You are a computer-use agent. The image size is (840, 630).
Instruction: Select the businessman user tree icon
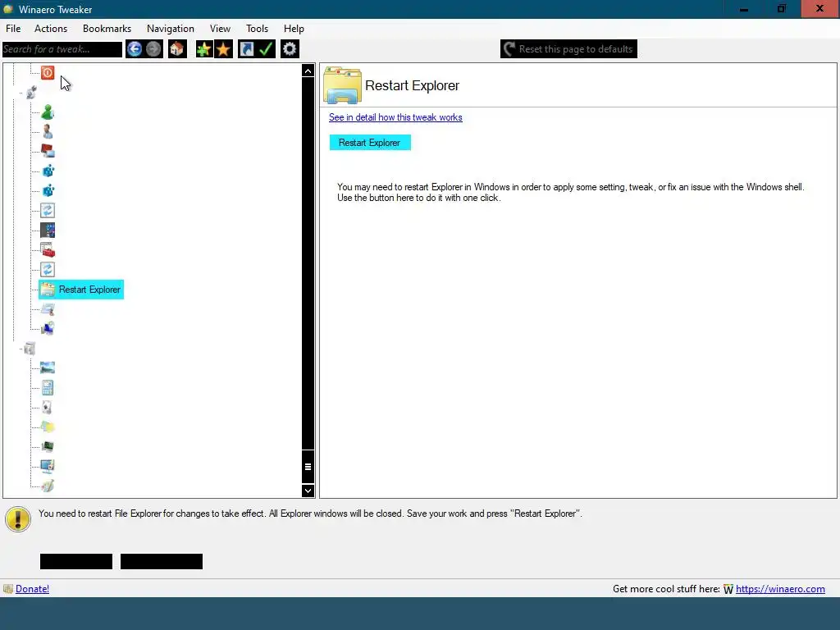pos(48,132)
